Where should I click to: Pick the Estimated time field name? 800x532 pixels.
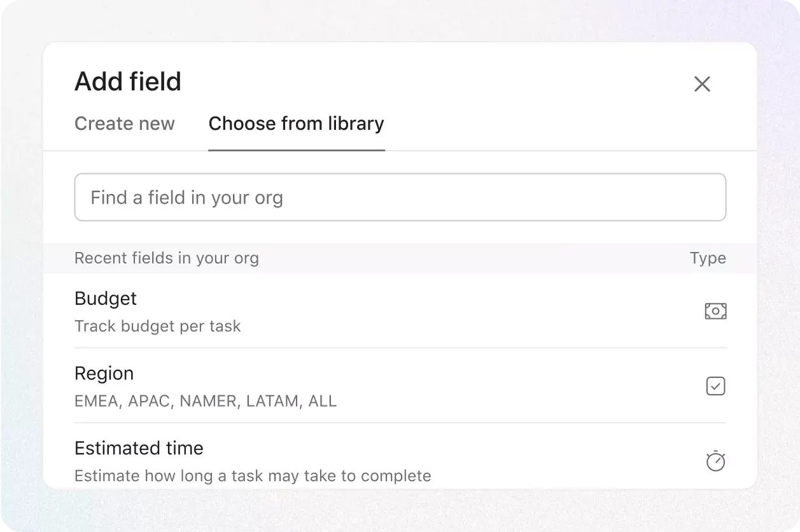pos(139,449)
